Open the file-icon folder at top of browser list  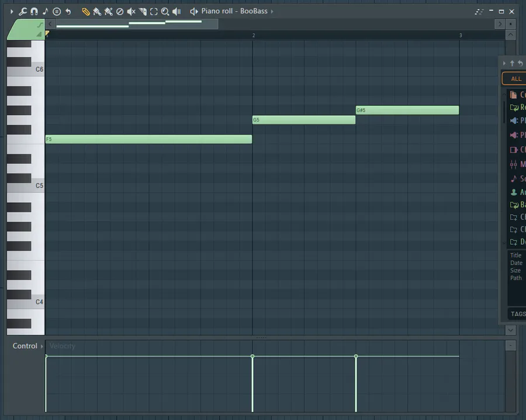tap(514, 95)
